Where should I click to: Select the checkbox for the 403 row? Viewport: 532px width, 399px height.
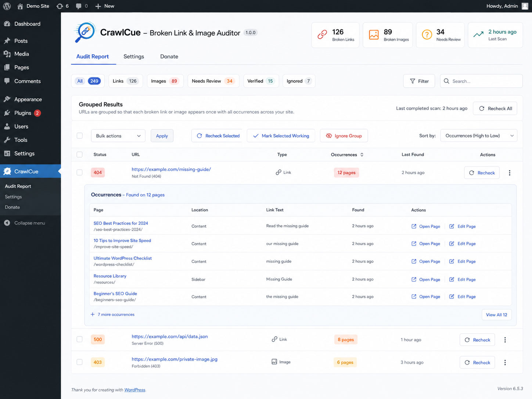click(x=79, y=362)
